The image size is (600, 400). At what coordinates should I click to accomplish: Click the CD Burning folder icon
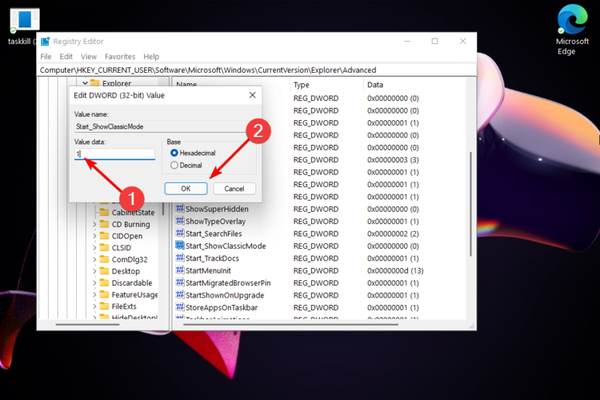pos(104,224)
